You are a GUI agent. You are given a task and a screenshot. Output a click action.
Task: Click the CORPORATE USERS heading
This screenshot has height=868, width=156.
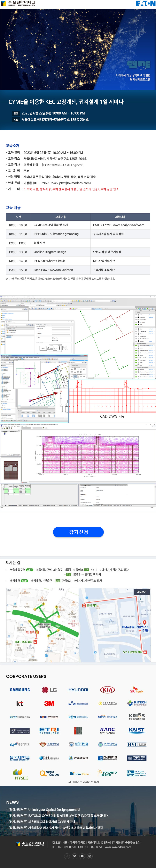(x=26, y=676)
